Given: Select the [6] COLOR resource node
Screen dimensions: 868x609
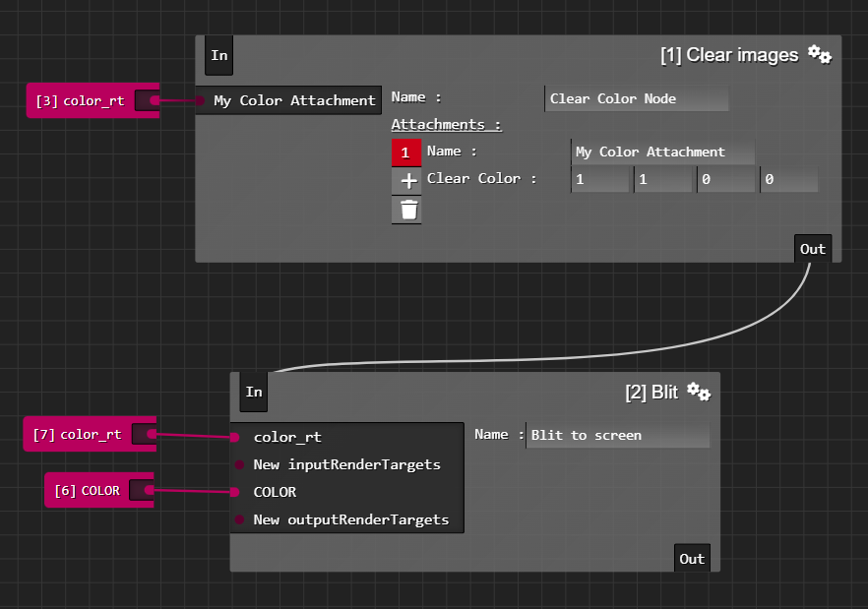Looking at the screenshot, I should click(87, 491).
